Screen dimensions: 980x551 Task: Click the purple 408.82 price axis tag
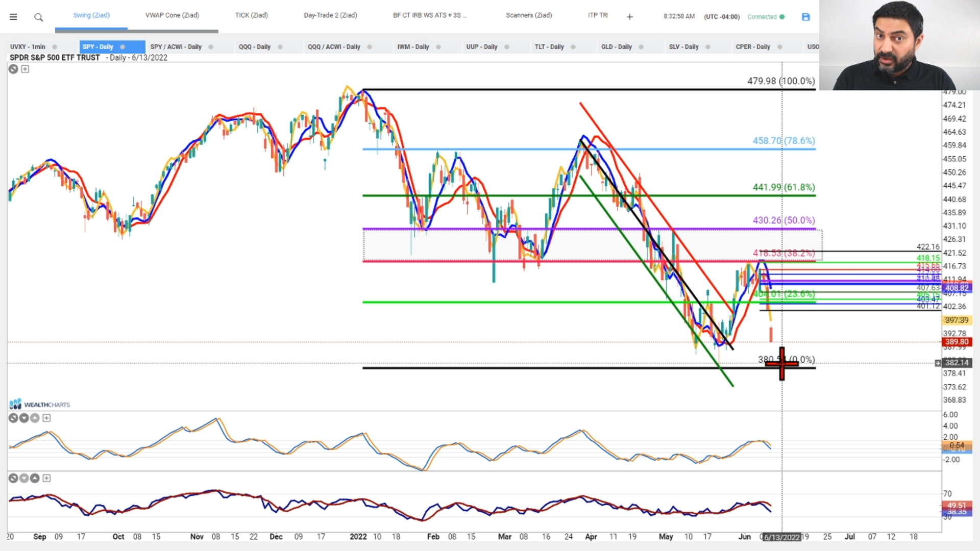957,288
